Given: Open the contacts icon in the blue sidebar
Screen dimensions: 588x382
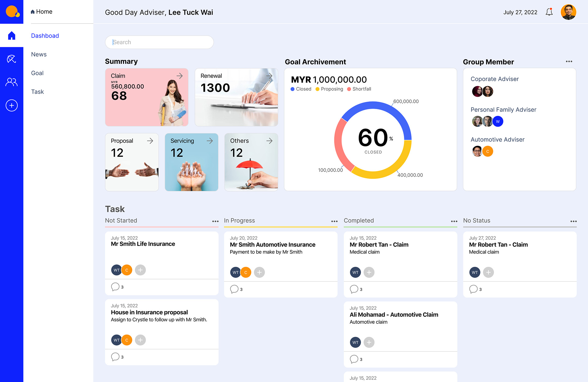Looking at the screenshot, I should [12, 82].
